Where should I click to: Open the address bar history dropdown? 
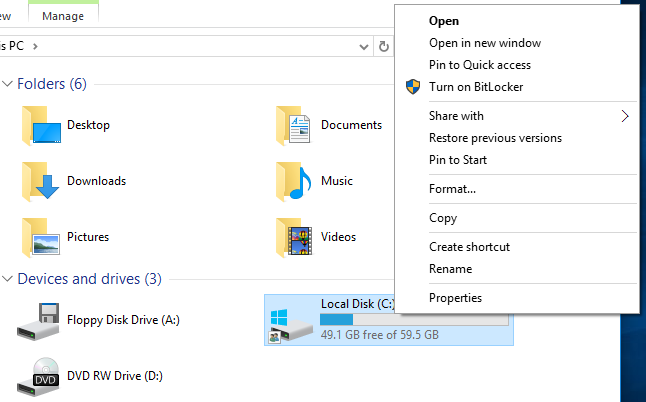pos(363,47)
